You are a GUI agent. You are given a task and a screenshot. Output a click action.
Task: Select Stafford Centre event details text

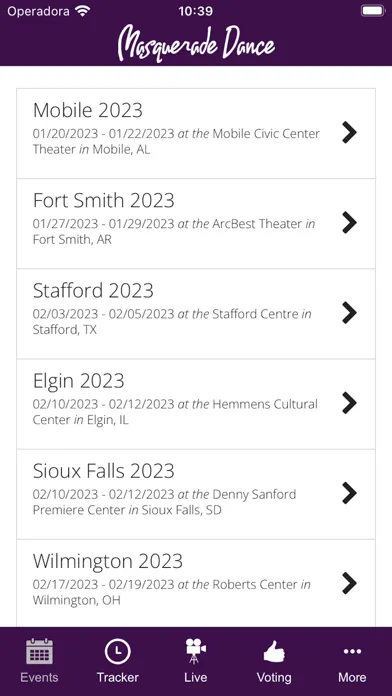(172, 322)
